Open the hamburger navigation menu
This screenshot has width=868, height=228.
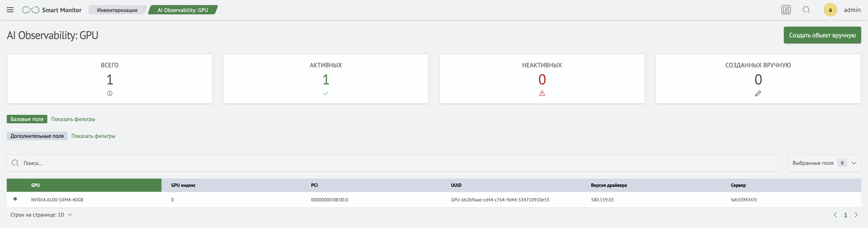click(10, 10)
